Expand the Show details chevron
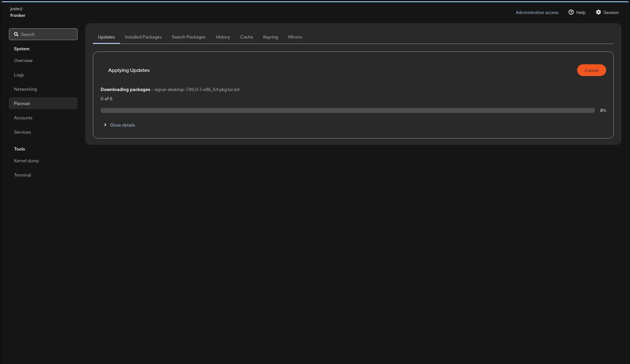Screen dimensions: 630x364 (105, 125)
